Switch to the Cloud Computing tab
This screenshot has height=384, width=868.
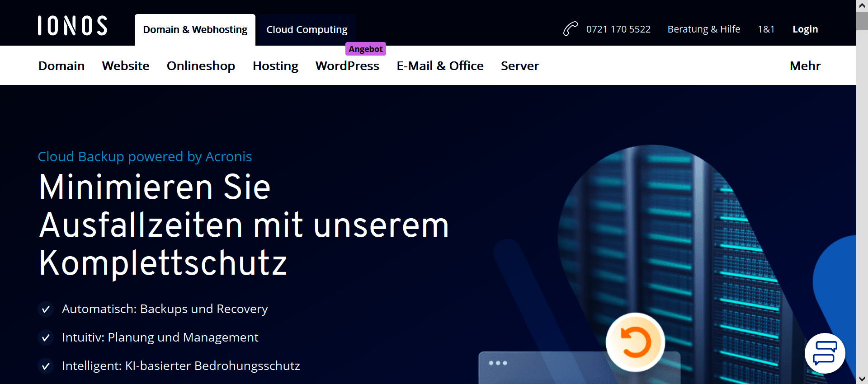pos(307,30)
